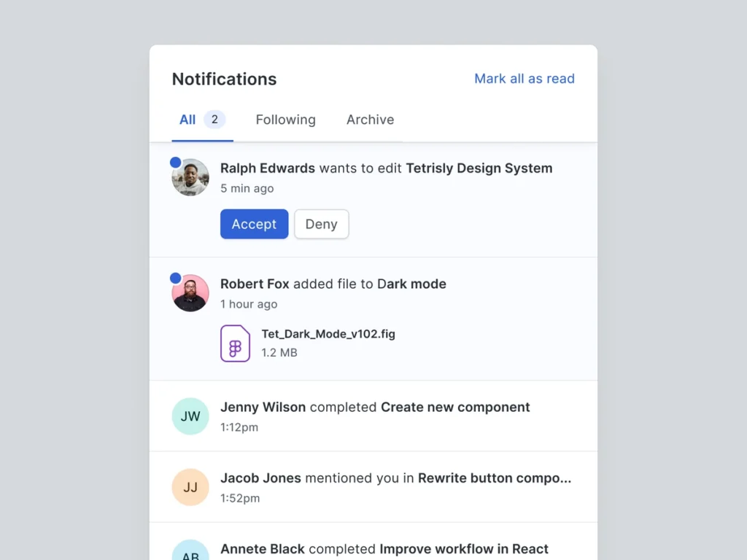Open the Following tab
747x560 pixels.
(285, 120)
